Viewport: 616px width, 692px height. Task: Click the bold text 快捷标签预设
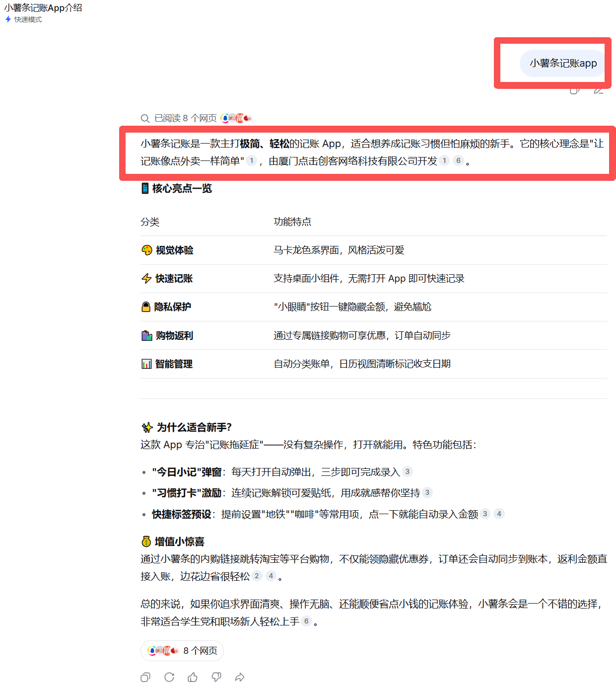182,514
